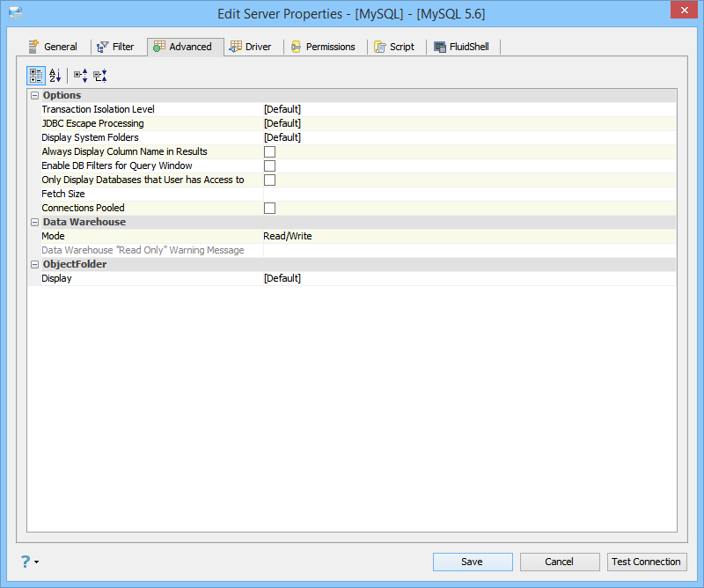Select the JDBC Escape Processing label
The image size is (704, 588).
click(x=92, y=123)
